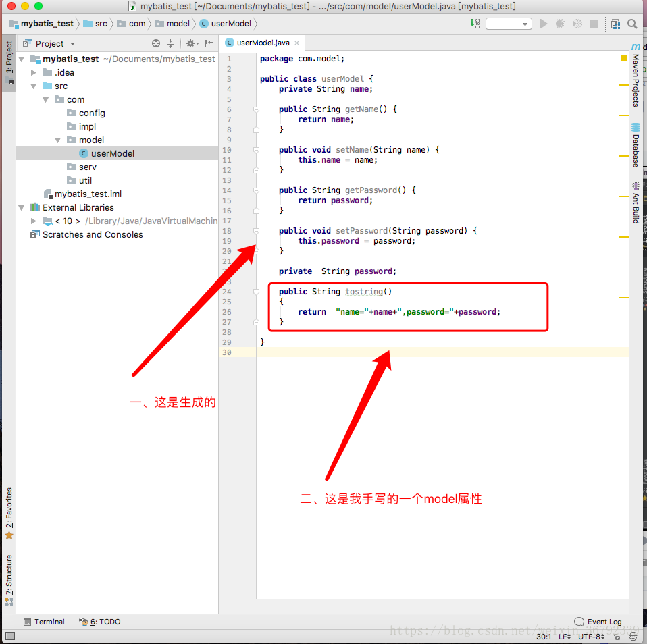
Task: Click the Stop square icon
Action: [594, 24]
